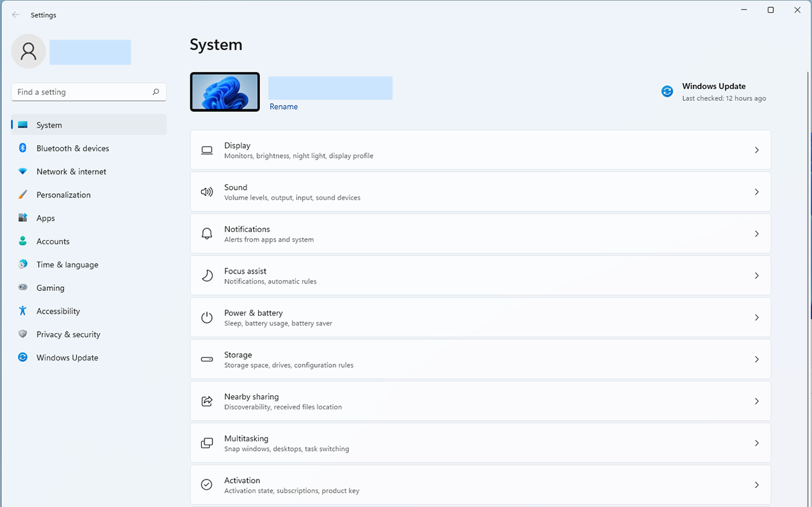
Task: Select Apps label in sidebar
Action: [x=45, y=218]
